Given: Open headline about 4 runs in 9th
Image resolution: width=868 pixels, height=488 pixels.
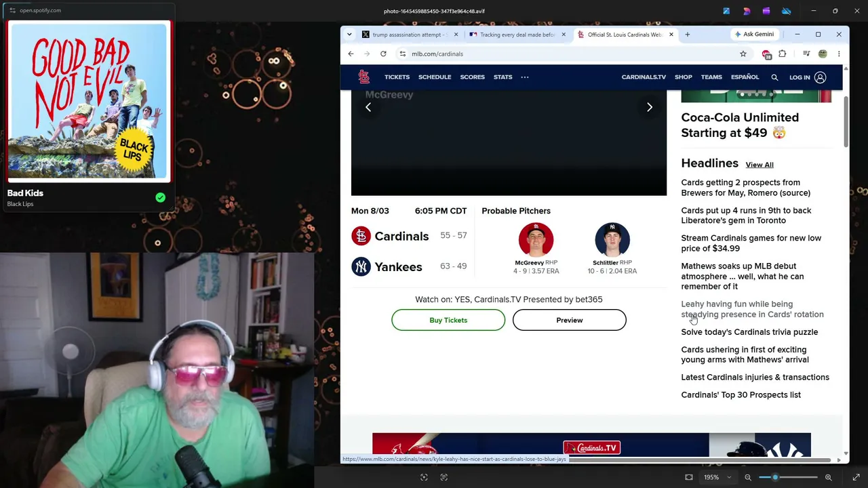Looking at the screenshot, I should tap(746, 216).
